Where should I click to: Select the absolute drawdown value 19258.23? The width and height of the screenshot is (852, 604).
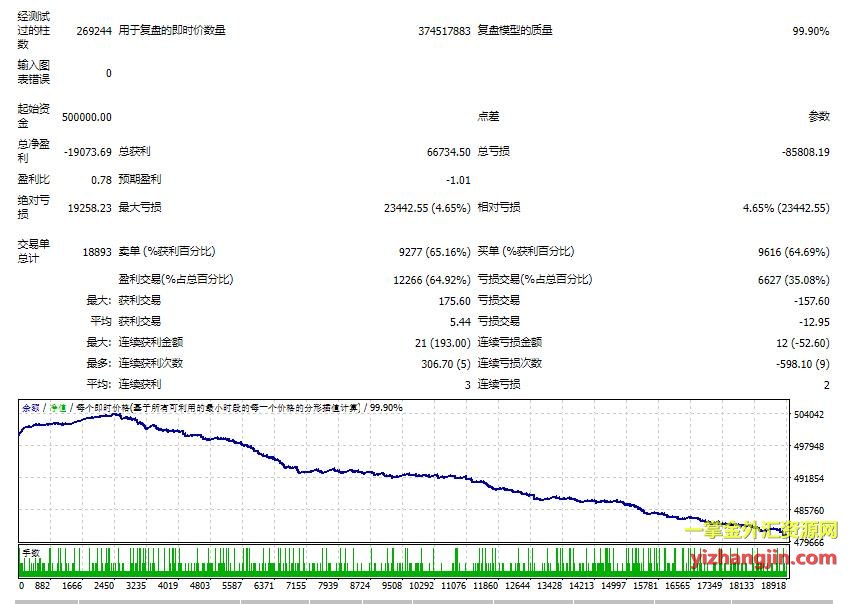[x=90, y=208]
